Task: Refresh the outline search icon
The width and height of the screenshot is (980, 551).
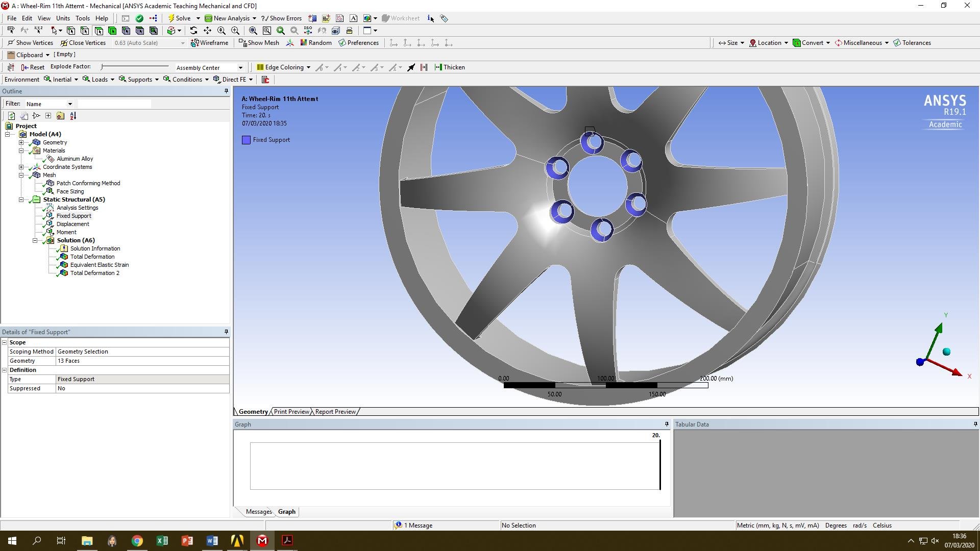Action: [x=11, y=116]
